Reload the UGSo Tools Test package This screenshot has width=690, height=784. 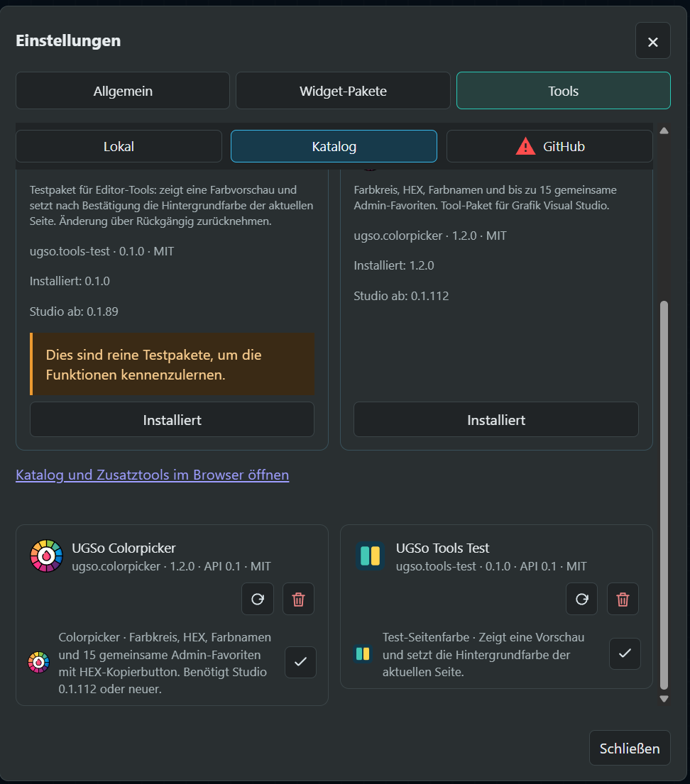point(581,599)
